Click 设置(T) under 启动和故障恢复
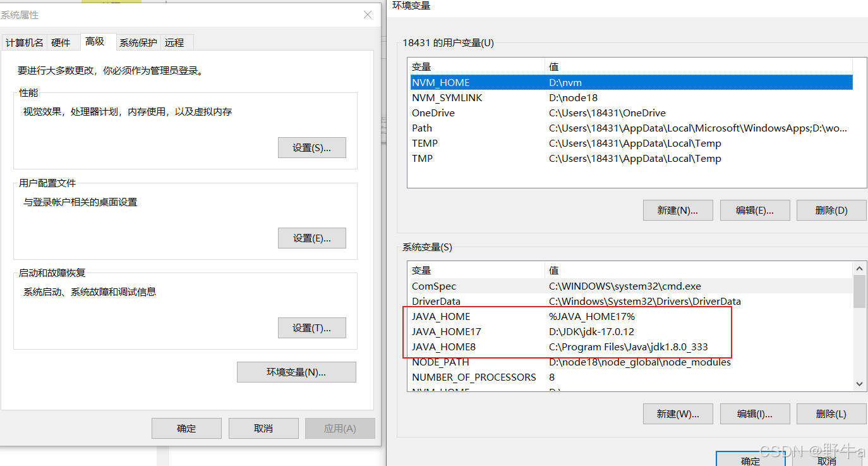This screenshot has width=868, height=466. point(311,328)
